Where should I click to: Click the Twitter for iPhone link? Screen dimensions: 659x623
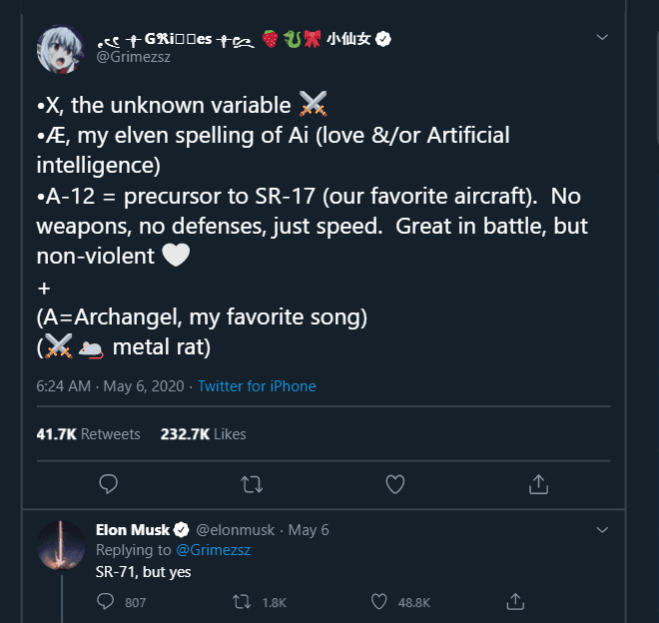click(x=257, y=386)
